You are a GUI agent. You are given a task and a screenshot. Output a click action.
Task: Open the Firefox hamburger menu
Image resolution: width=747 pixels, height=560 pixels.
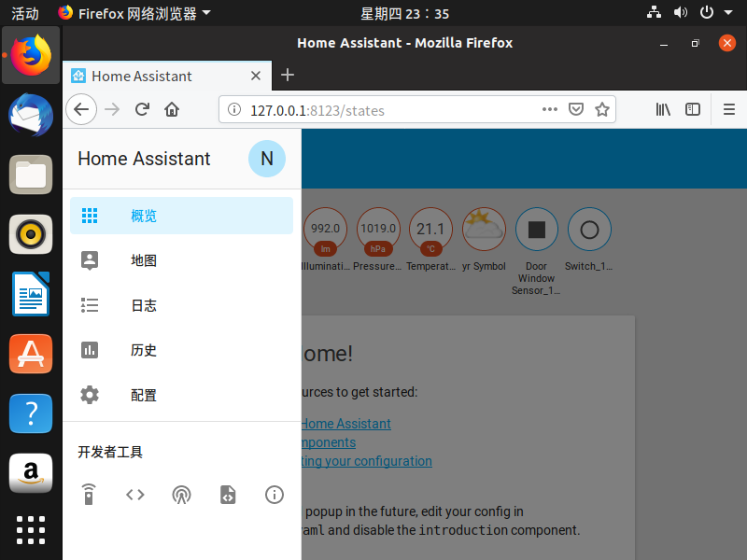(729, 109)
